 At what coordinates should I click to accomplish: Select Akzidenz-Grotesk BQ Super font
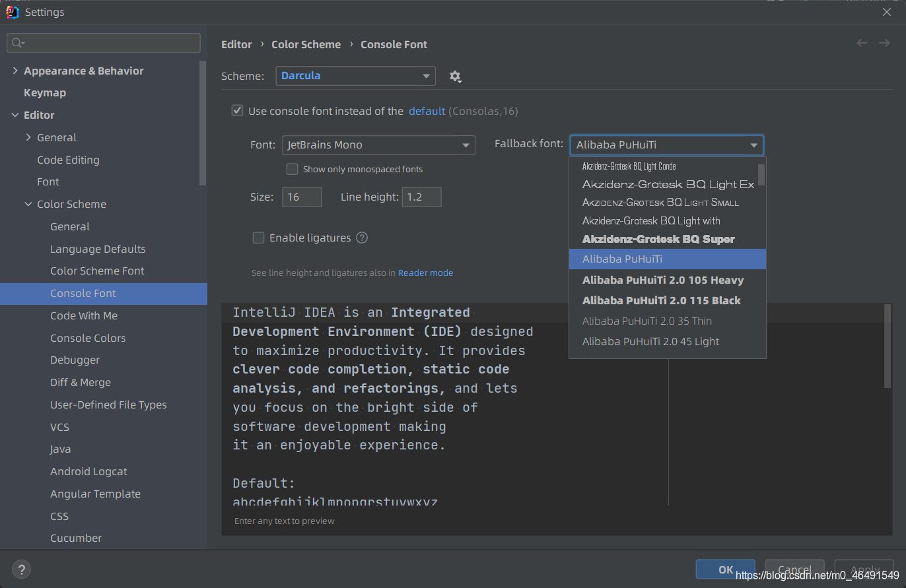(x=663, y=239)
